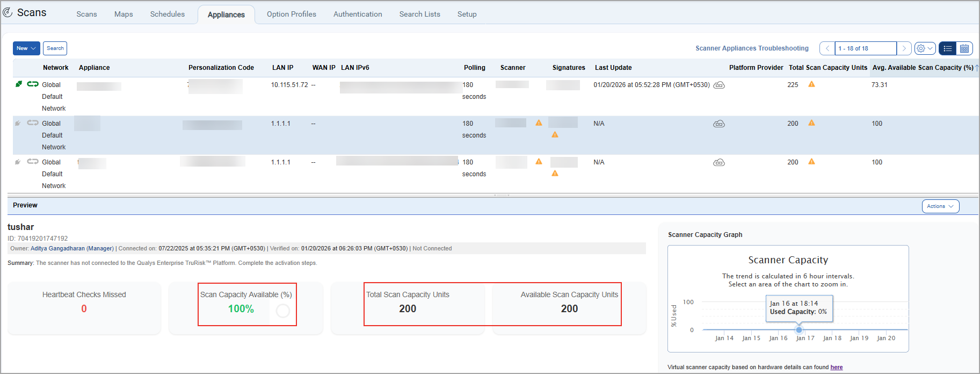980x374 pixels.
Task: Go to previous page of appliances
Action: 827,48
